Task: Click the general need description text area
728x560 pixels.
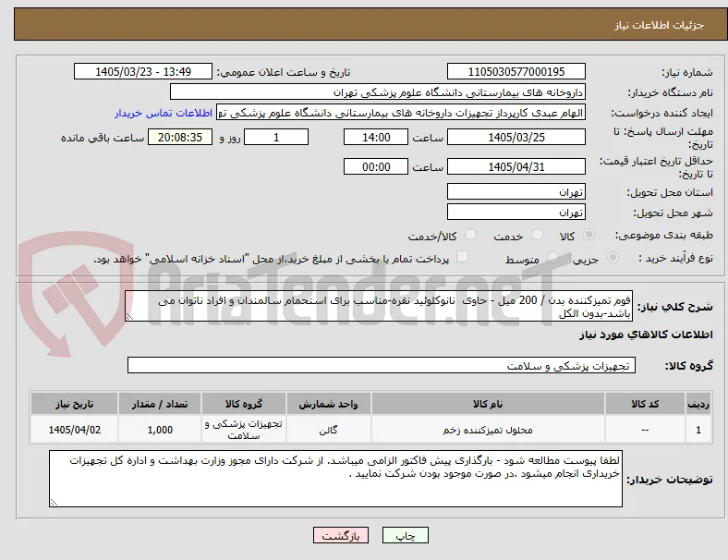Action: [x=379, y=307]
